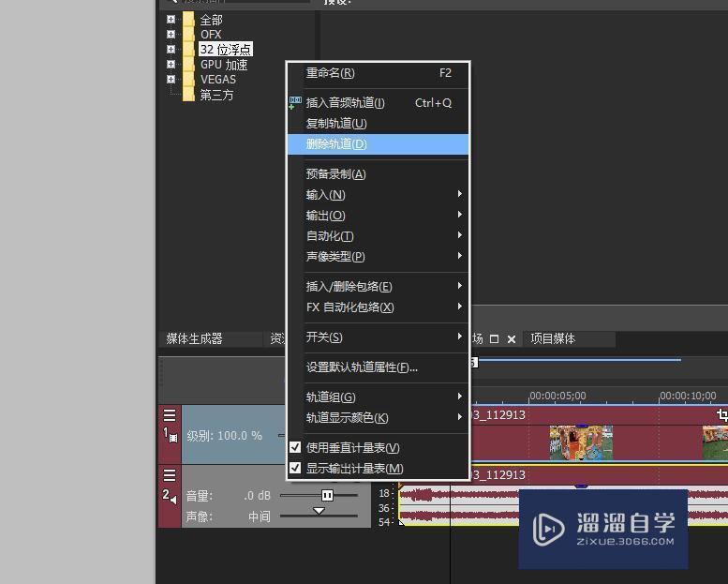Open the 声像类型(P) submenu
This screenshot has width=728, height=584.
[378, 257]
